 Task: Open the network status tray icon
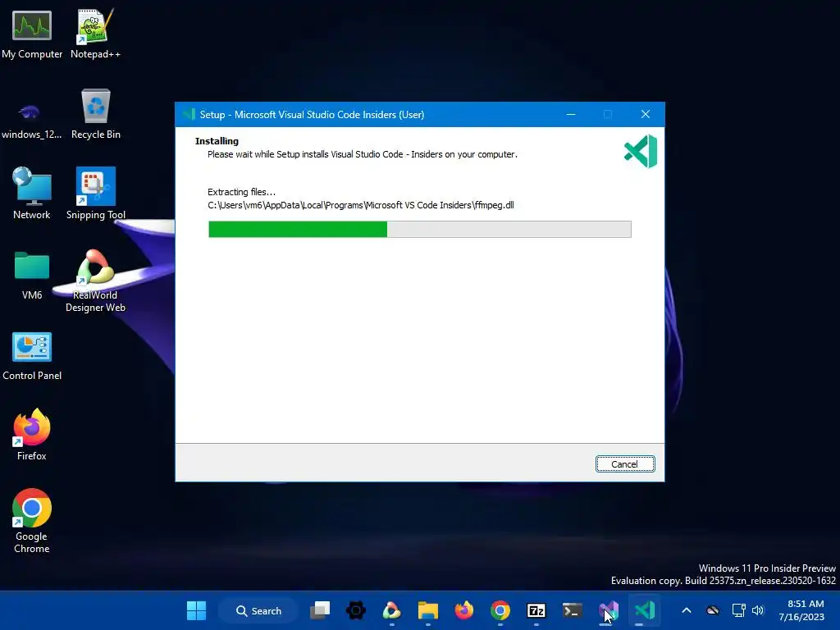click(739, 610)
